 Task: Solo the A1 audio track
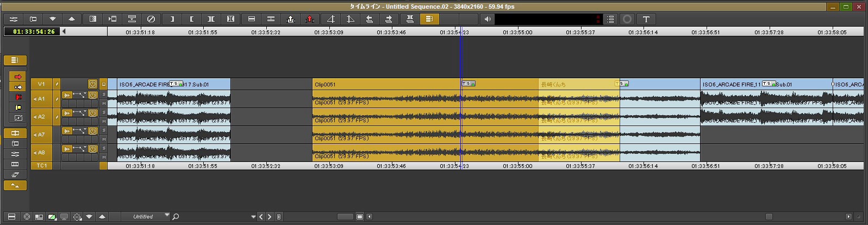point(104,95)
